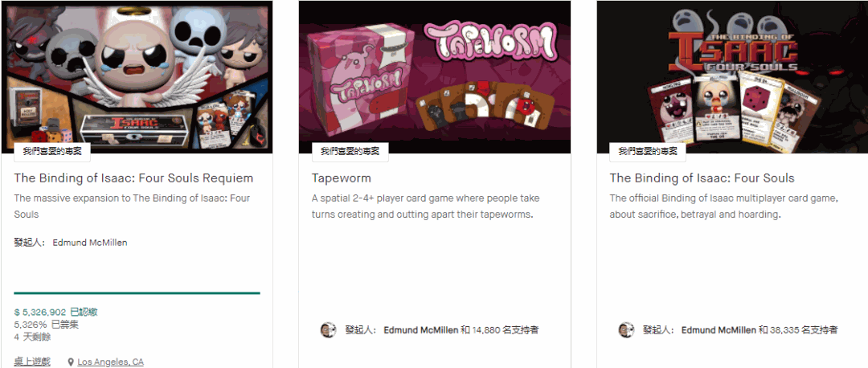868x368 pixels.
Task: Click the Tapeworm project title
Action: (341, 178)
